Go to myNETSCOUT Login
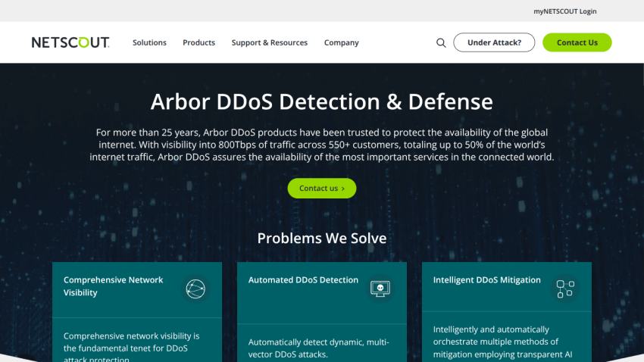644x362 pixels. coord(565,11)
